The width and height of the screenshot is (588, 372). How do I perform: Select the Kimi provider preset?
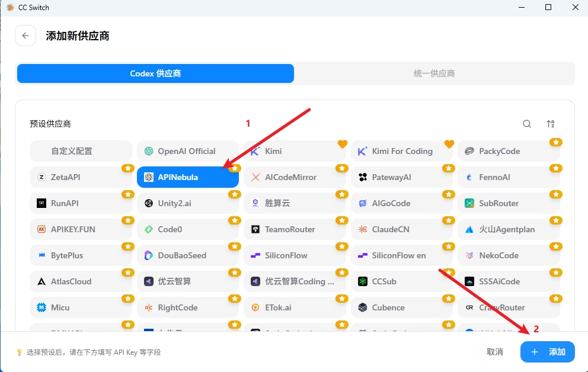[295, 151]
